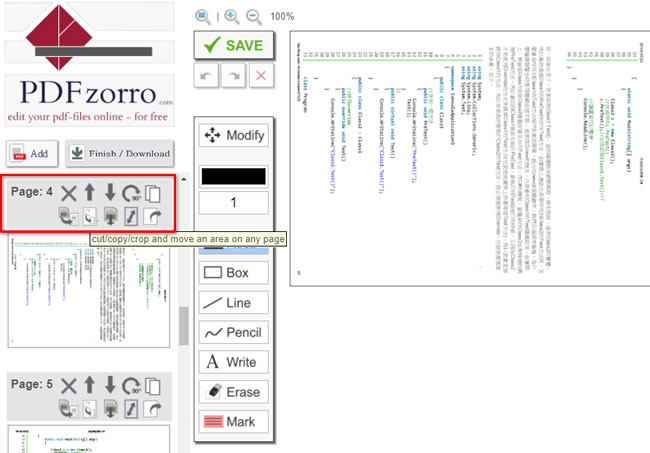Select the Pencil freehand tool
Image resolution: width=650 pixels, height=453 pixels.
tap(234, 332)
